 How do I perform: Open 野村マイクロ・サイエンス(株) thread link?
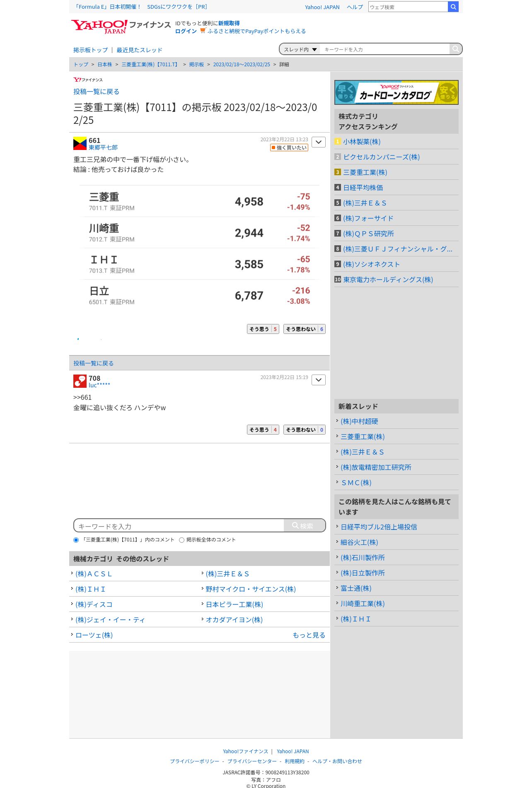tap(251, 589)
